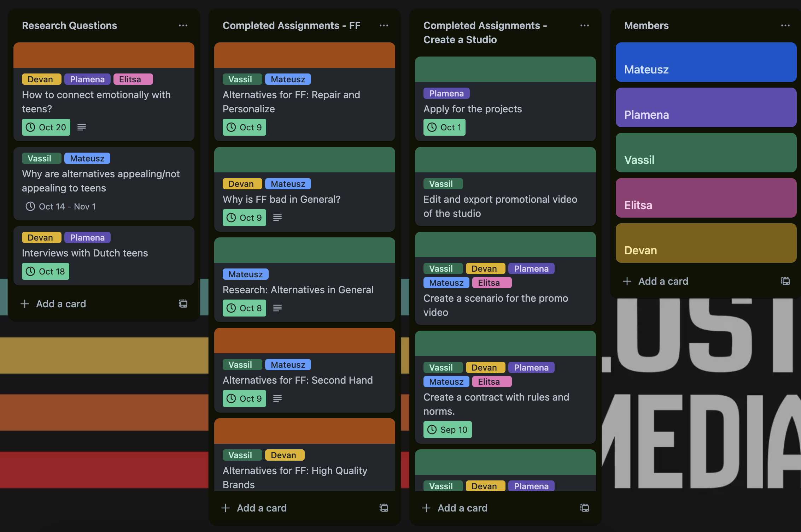Image resolution: width=801 pixels, height=532 pixels.
Task: Click the Research Questions list title
Action: coord(69,25)
